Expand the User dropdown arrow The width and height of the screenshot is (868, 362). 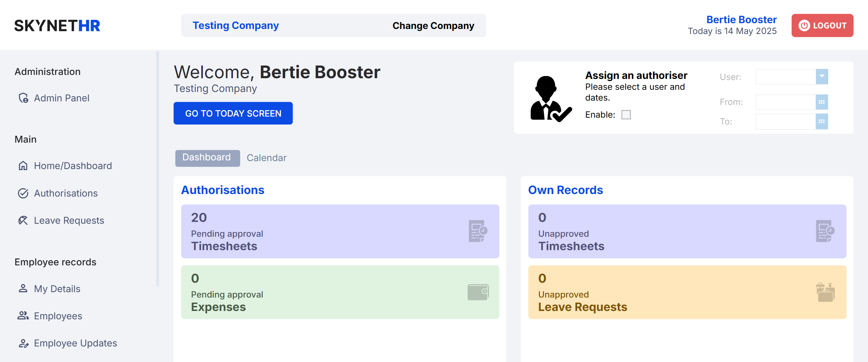click(x=822, y=77)
